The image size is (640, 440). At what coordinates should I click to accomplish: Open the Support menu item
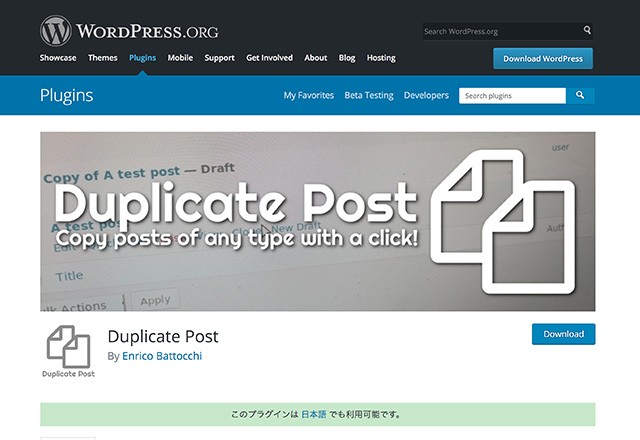click(x=220, y=58)
